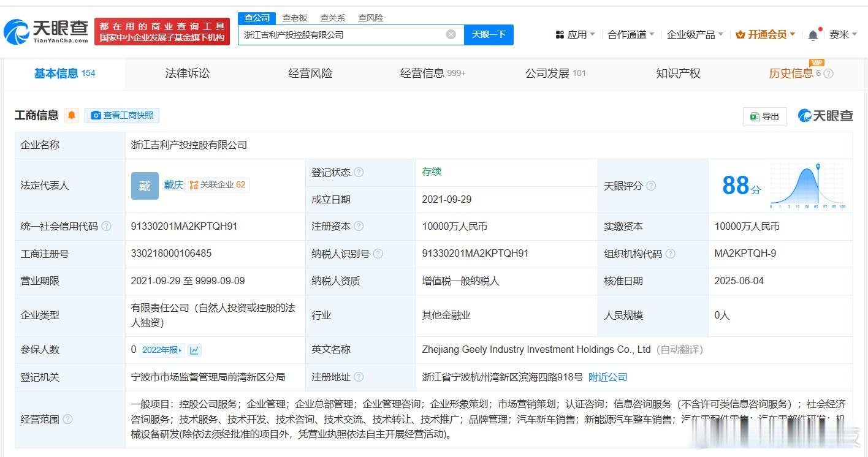Switch to the 法律诉讼 tab
Viewport: 868px width, 457px height.
point(188,74)
